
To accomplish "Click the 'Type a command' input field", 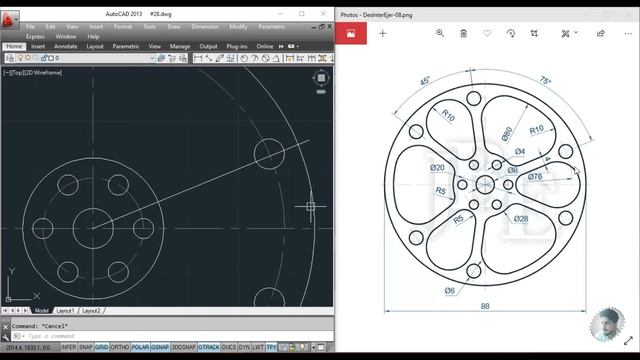I will coord(180,336).
